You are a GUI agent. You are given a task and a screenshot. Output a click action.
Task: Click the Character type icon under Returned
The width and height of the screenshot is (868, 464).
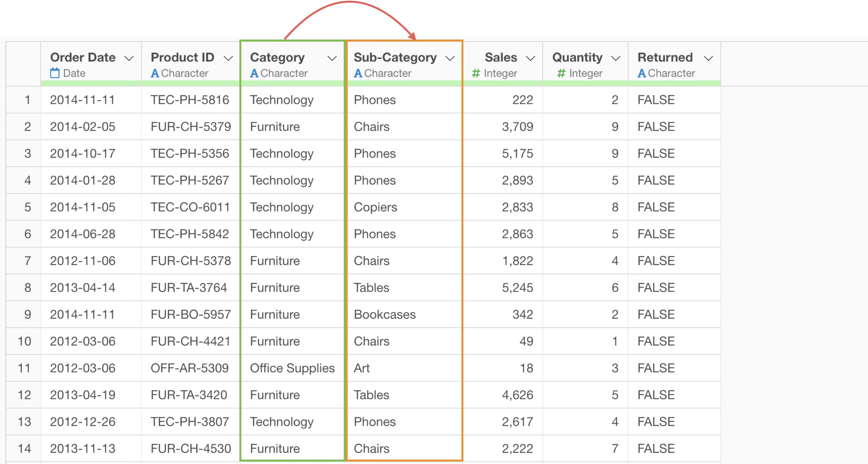[x=641, y=73]
